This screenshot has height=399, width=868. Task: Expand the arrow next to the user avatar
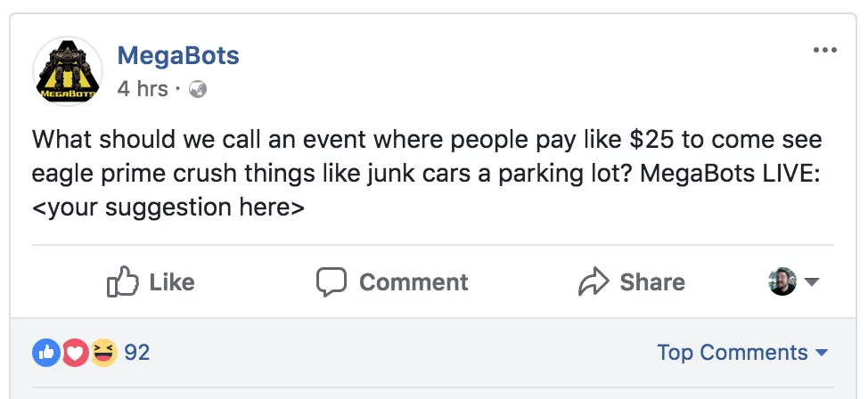[811, 282]
